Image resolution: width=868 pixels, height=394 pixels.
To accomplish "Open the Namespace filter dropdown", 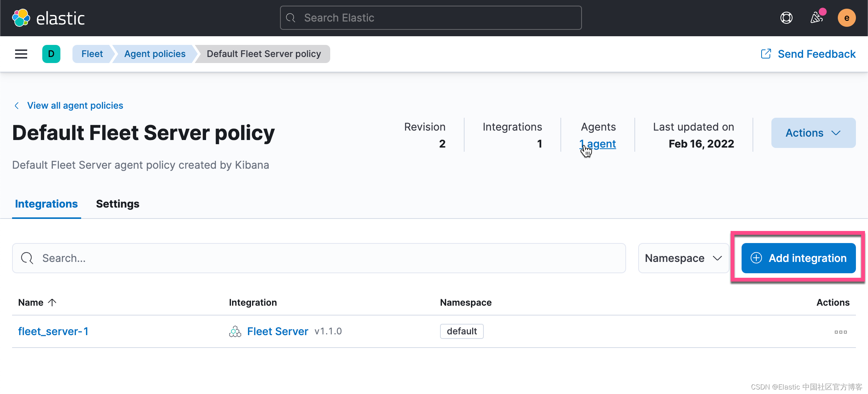I will (x=683, y=258).
